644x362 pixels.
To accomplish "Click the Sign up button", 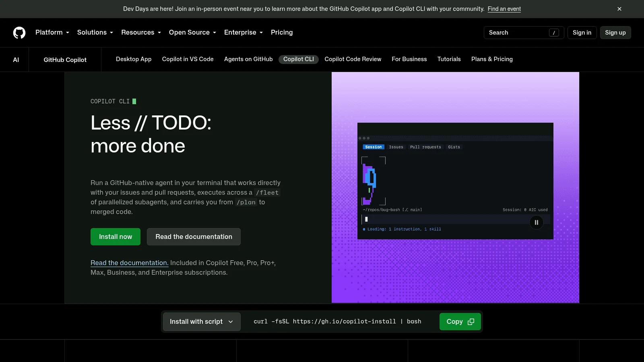I will tap(615, 33).
